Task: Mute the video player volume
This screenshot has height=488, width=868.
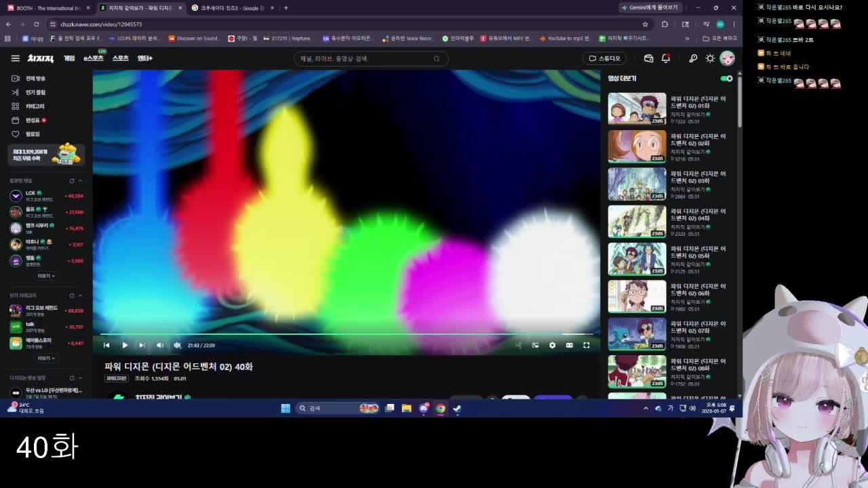Action: [x=160, y=345]
